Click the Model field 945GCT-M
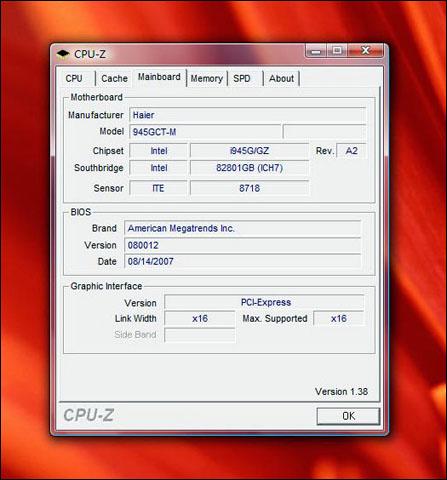 pos(205,132)
